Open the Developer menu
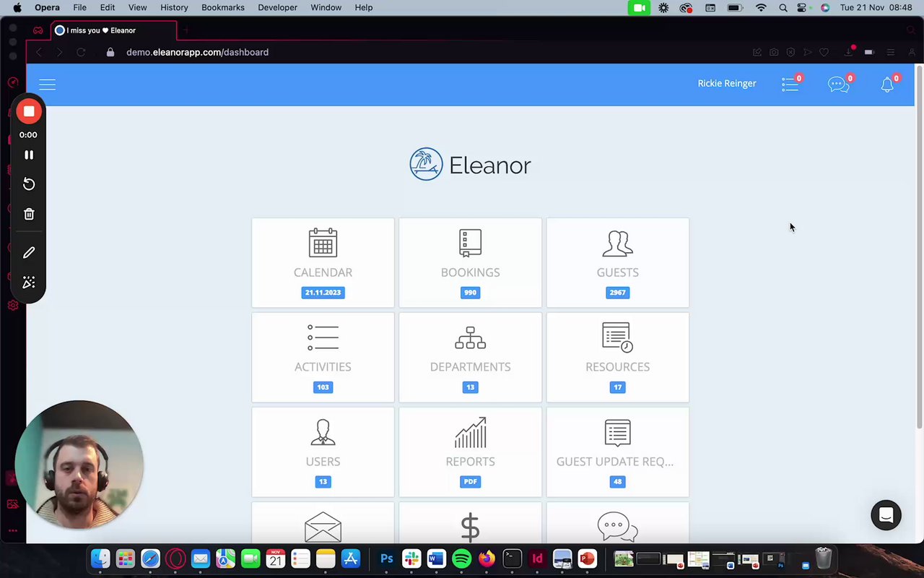The width and height of the screenshot is (924, 578). [277, 7]
